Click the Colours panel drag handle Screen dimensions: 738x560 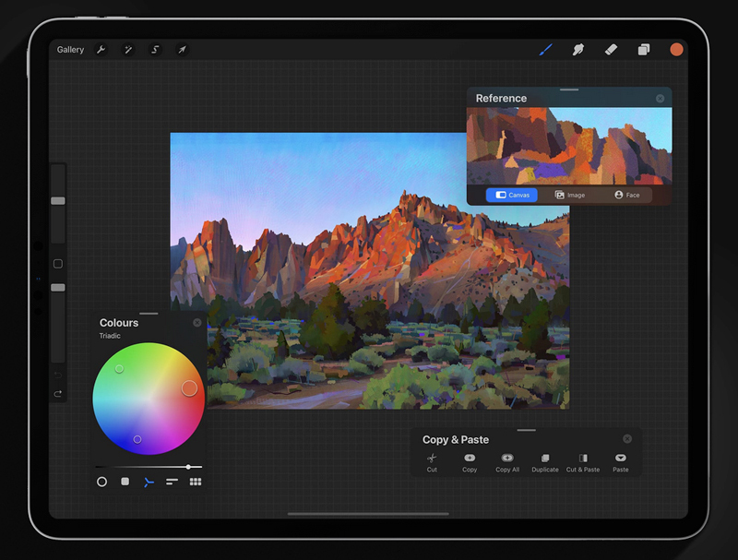pos(149,314)
